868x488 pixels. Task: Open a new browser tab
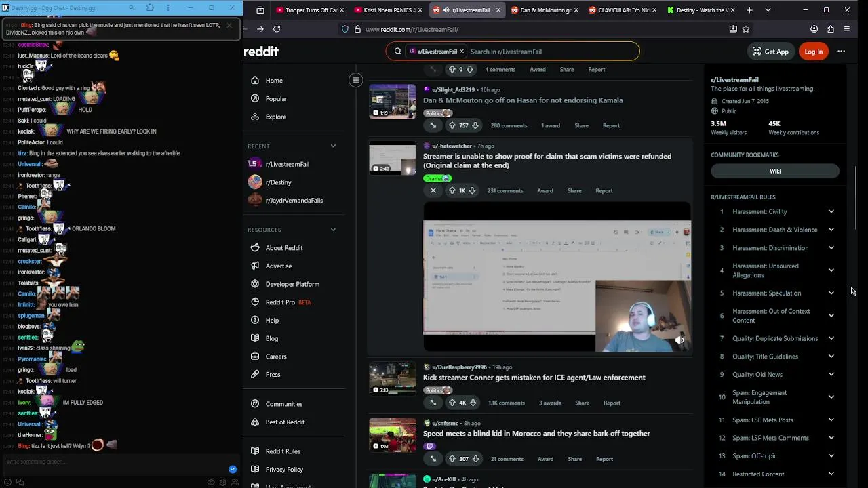coord(749,10)
